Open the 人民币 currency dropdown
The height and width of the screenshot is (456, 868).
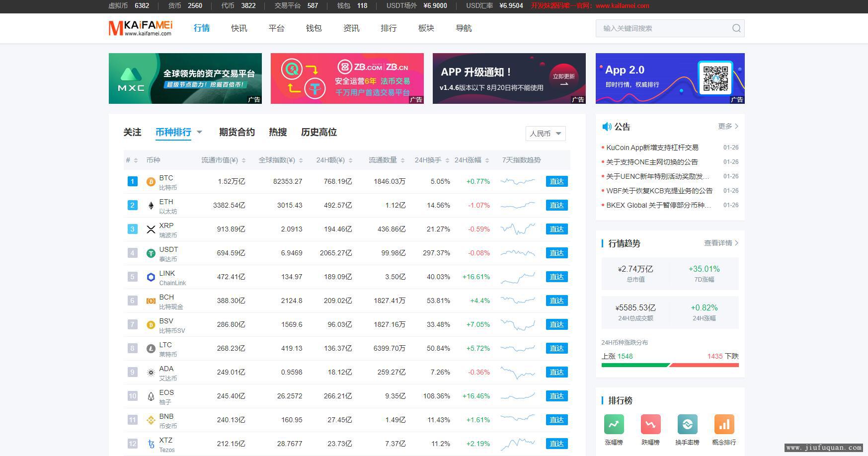(x=546, y=134)
